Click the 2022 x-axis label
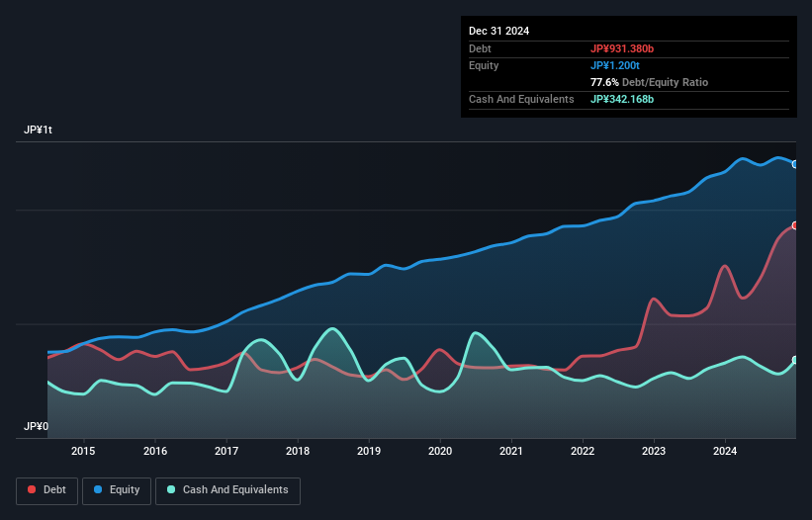The height and width of the screenshot is (520, 812). 583,451
